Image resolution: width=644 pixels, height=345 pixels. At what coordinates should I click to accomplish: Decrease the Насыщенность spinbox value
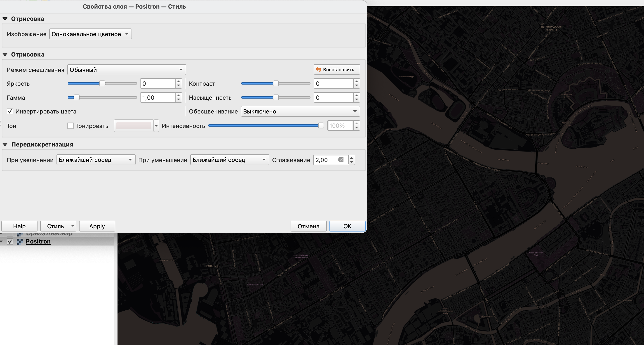click(357, 100)
